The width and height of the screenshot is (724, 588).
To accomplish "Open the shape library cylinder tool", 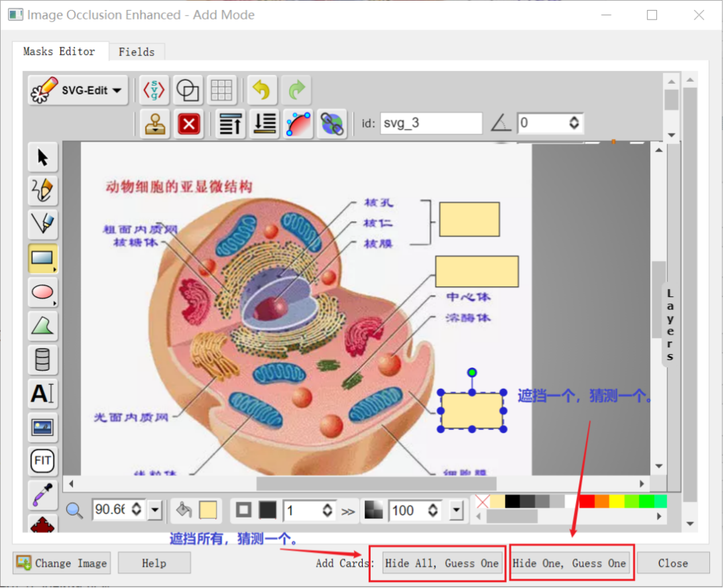I will pos(42,359).
